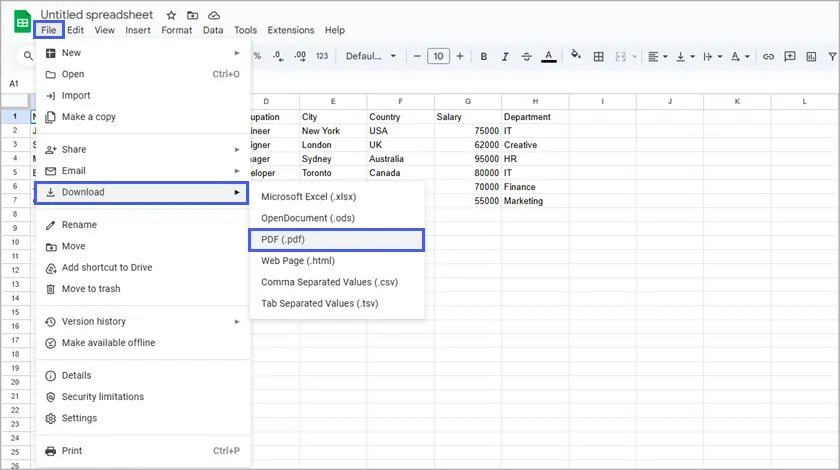The height and width of the screenshot is (470, 840).
Task: Click the search menus magnifier icon
Action: pos(28,56)
